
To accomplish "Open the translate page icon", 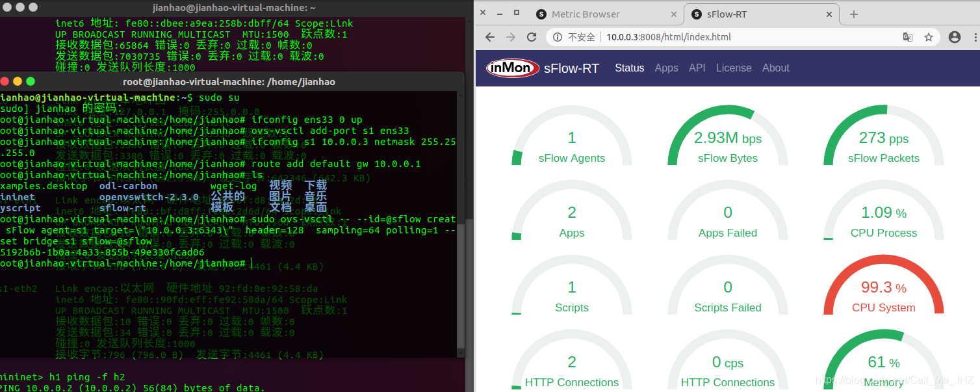I will coord(908,37).
